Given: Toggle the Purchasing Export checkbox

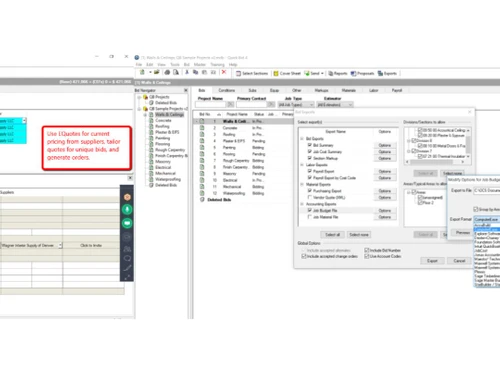Looking at the screenshot, I should (310, 191).
